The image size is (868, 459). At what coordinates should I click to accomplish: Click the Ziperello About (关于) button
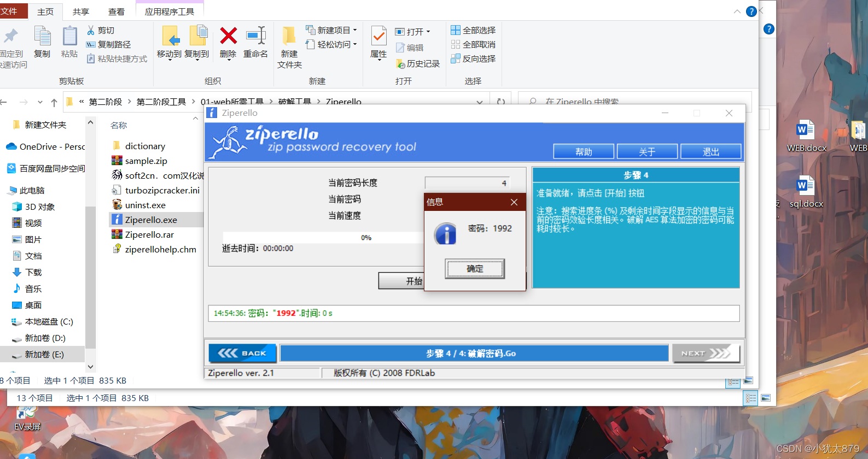click(x=647, y=151)
